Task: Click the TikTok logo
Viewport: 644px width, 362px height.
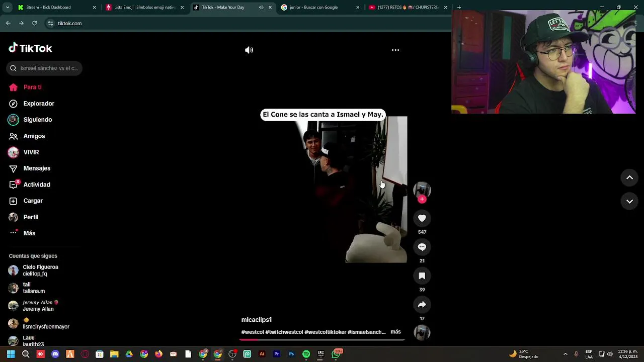Action: (30, 48)
